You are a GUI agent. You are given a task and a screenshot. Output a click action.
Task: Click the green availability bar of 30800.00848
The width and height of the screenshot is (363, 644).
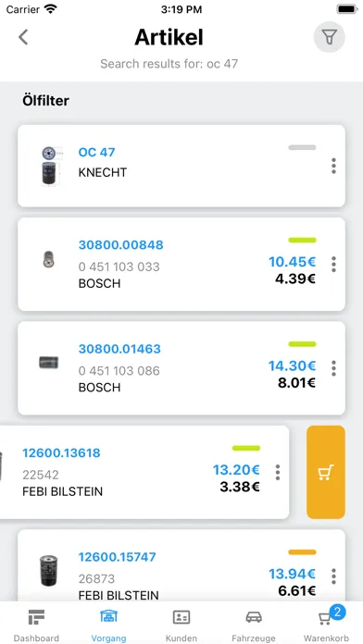tap(302, 241)
